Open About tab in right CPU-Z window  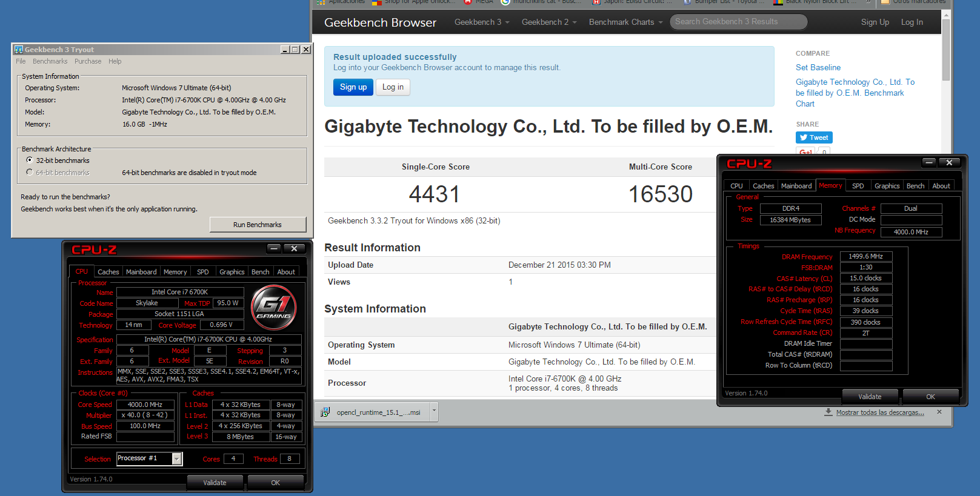pos(941,186)
